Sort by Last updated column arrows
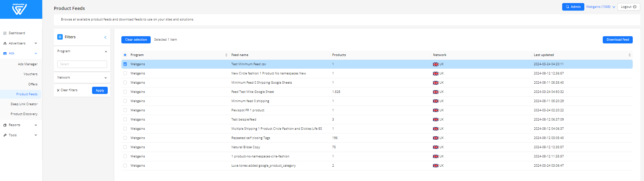This screenshot has width=644, height=181. click(x=629, y=55)
